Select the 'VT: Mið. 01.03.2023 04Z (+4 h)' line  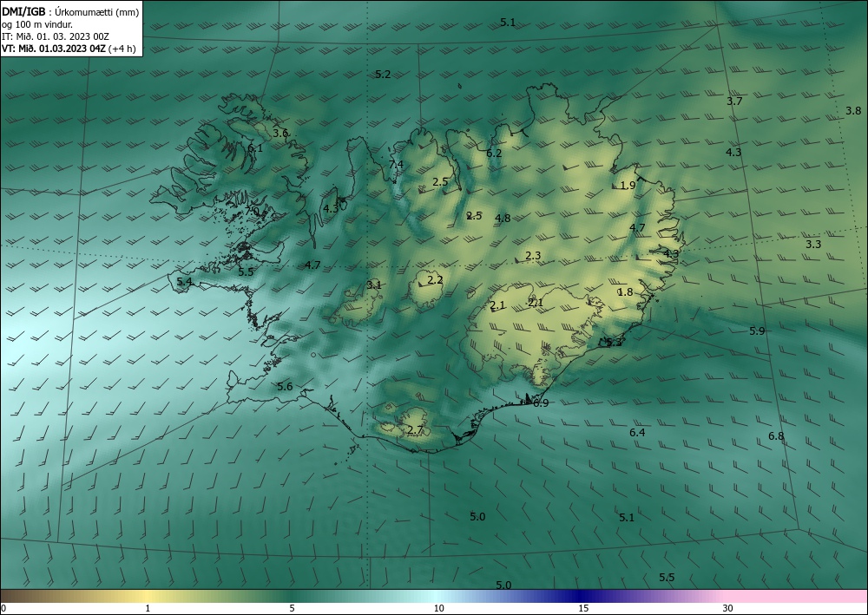pyautogui.click(x=69, y=48)
